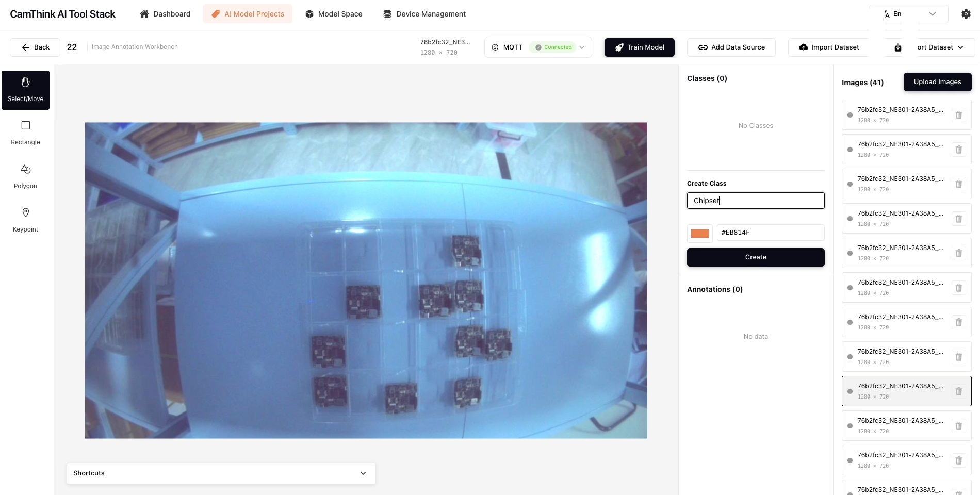Click the Back arrow button

click(35, 47)
